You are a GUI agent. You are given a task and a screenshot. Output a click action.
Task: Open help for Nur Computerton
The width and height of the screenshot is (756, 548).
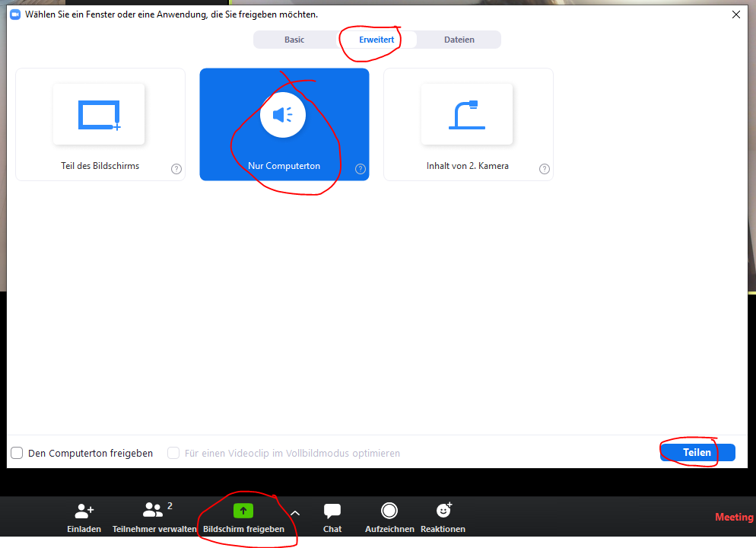(361, 169)
